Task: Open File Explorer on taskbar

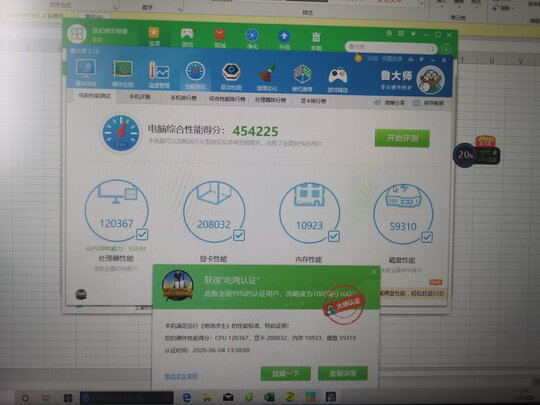Action: (207, 398)
